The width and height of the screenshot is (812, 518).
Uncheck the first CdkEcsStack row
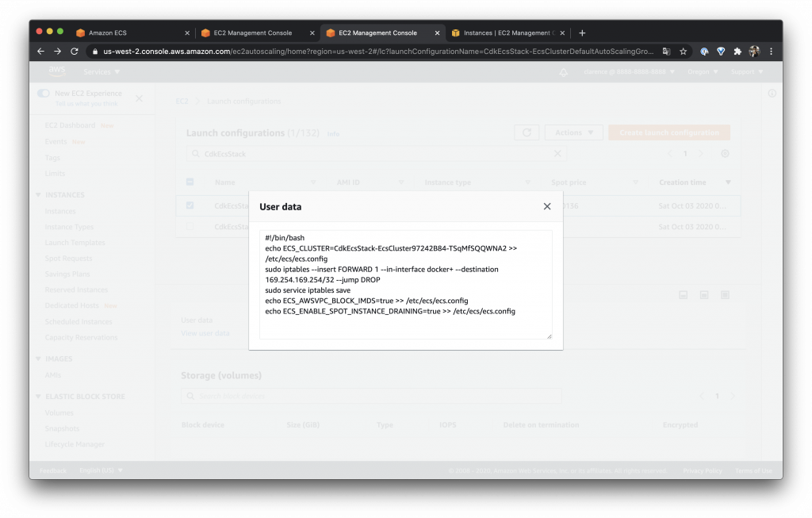click(190, 205)
